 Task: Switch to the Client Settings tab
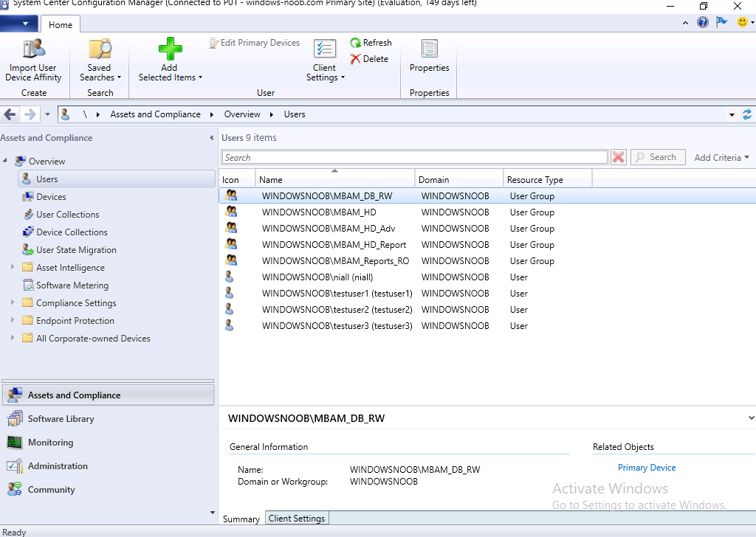[x=297, y=519]
